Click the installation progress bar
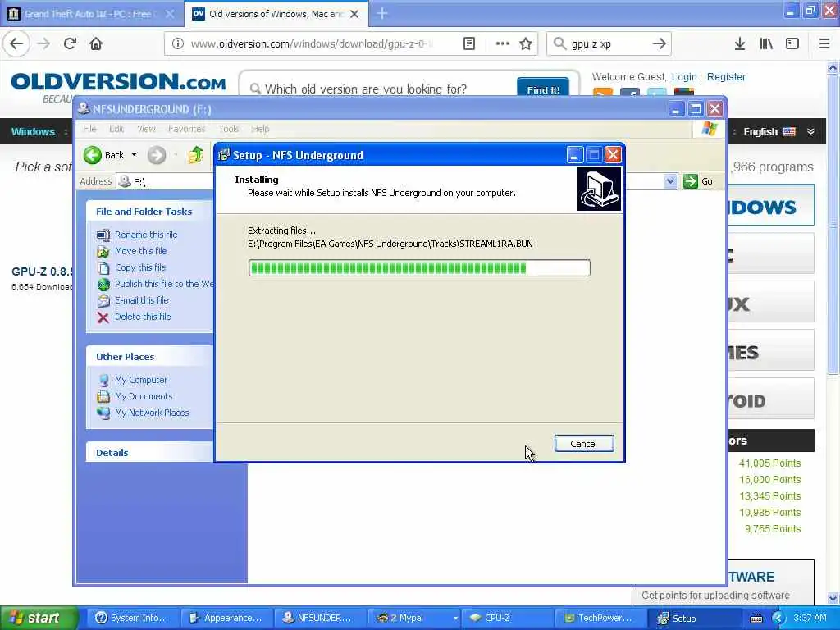 pyautogui.click(x=419, y=268)
